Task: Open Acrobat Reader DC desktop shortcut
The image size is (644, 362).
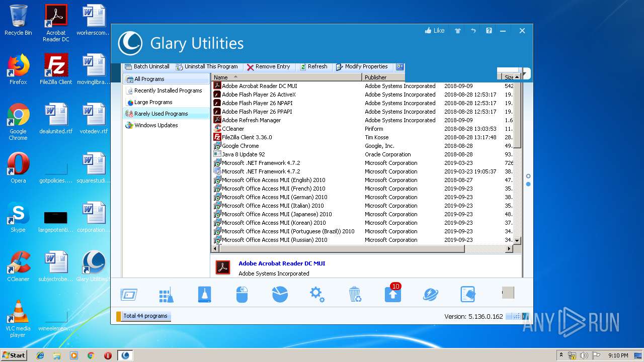Action: click(56, 23)
